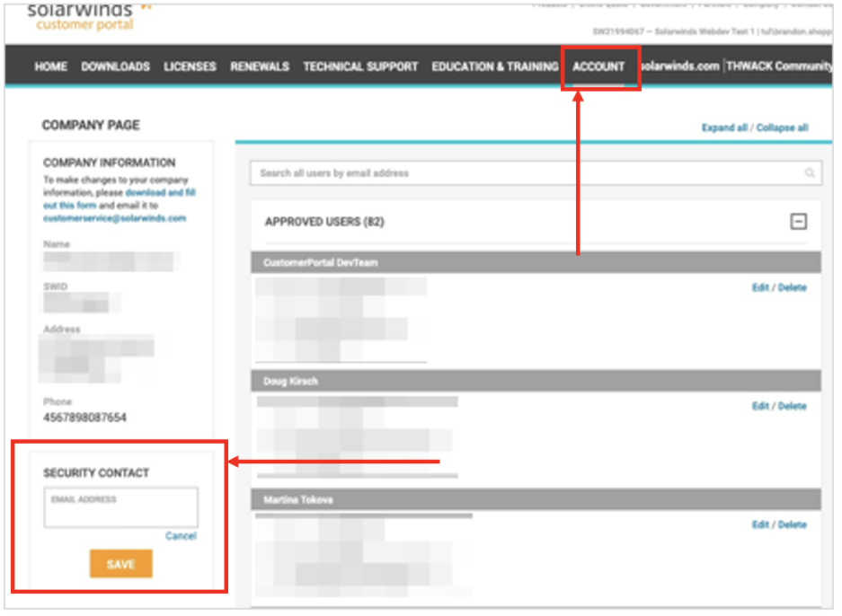842x616 pixels.
Task: Delete the Martina Tokova user
Action: [792, 524]
